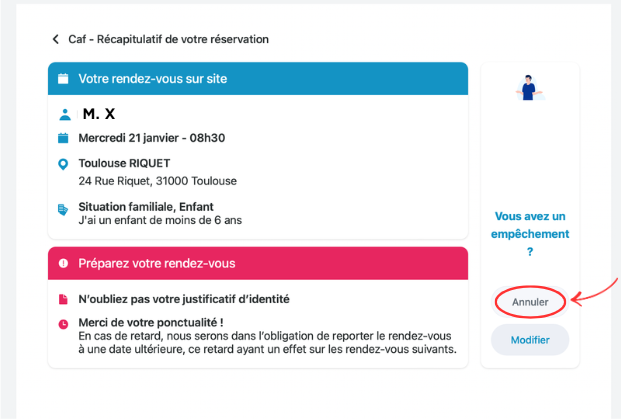Click the address 24 Rue Riquet
Screen dimensions: 621x419
click(x=157, y=181)
